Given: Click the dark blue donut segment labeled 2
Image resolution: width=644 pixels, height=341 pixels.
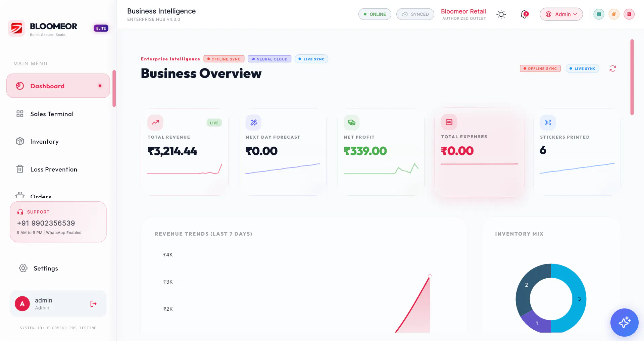Looking at the screenshot, I should (527, 285).
